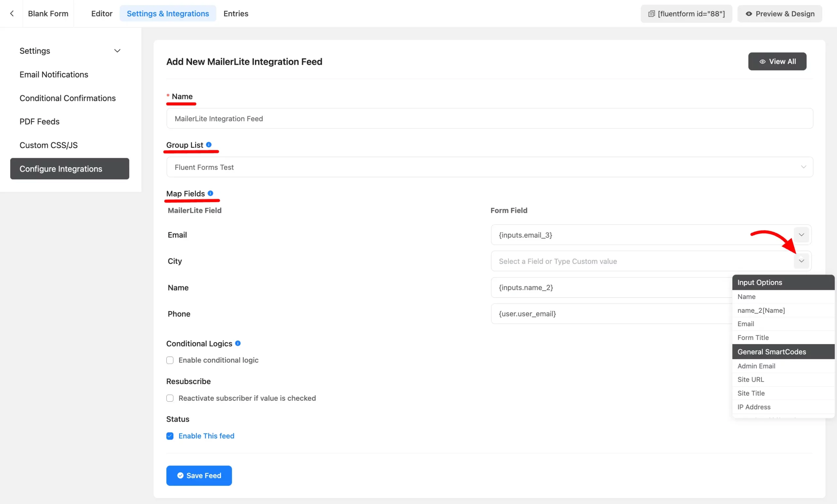
Task: Choose name_2[Name] from Input Options
Action: 761,311
